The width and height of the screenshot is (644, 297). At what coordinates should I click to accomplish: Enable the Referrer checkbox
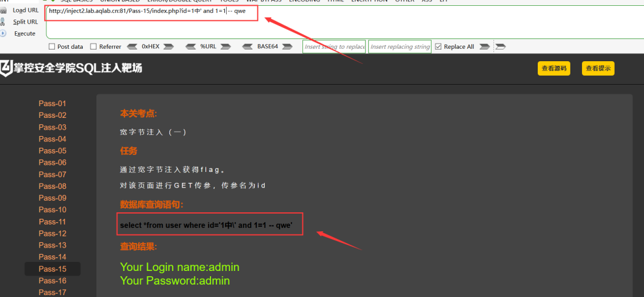coord(93,47)
